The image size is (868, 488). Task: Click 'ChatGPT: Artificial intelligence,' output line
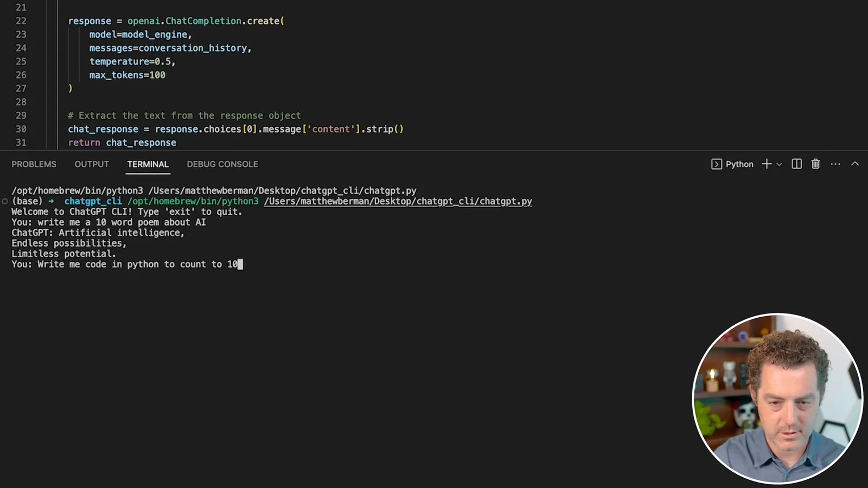pos(98,233)
